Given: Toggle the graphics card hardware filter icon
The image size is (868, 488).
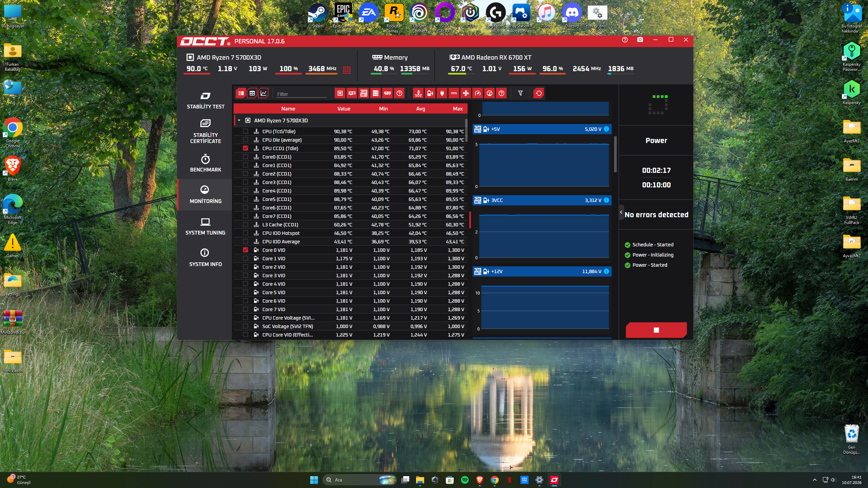Looking at the screenshot, I should 352,93.
